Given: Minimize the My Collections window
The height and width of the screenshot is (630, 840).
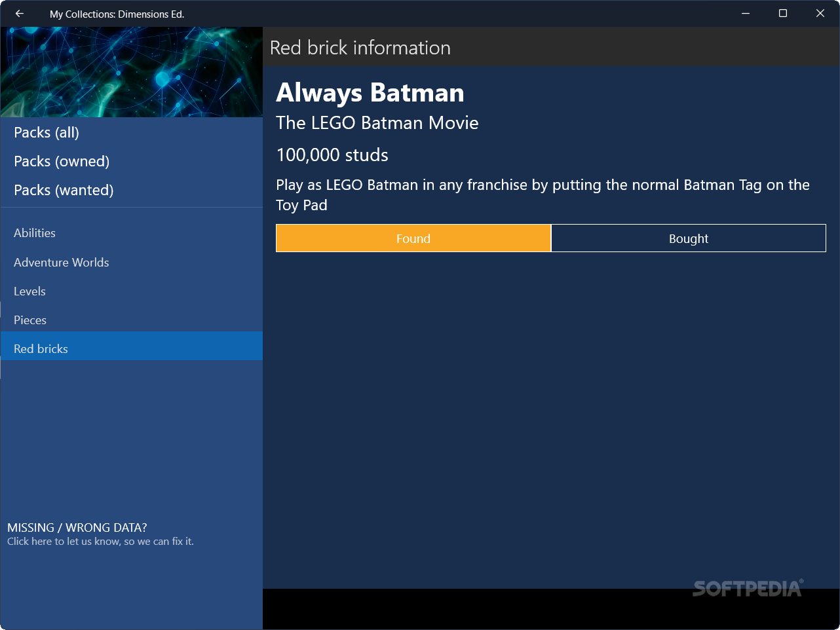Looking at the screenshot, I should [x=746, y=14].
